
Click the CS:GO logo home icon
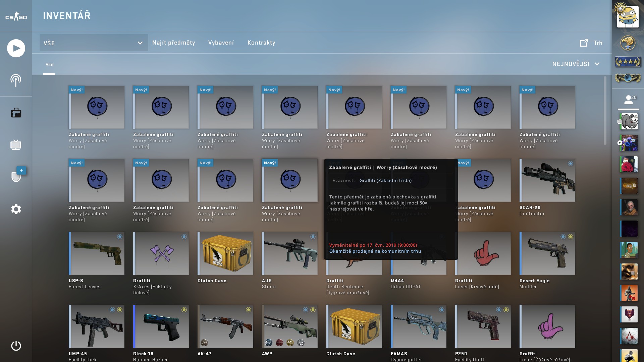[x=16, y=16]
